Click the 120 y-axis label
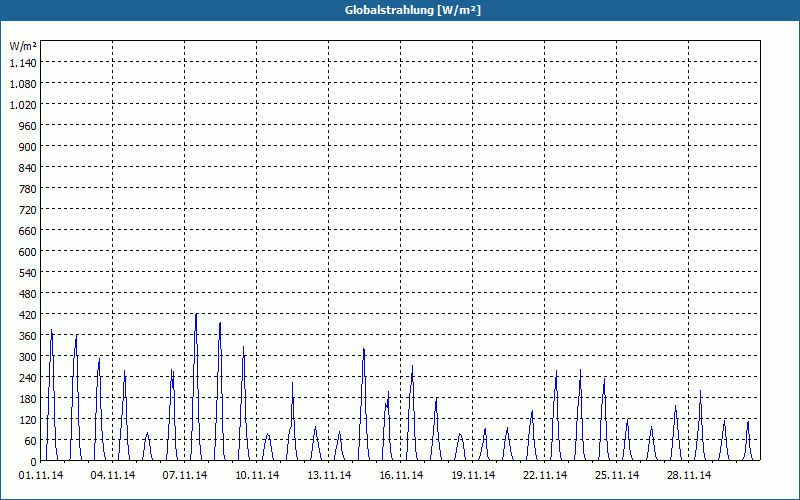Screen dimensions: 800x500 click(28, 420)
